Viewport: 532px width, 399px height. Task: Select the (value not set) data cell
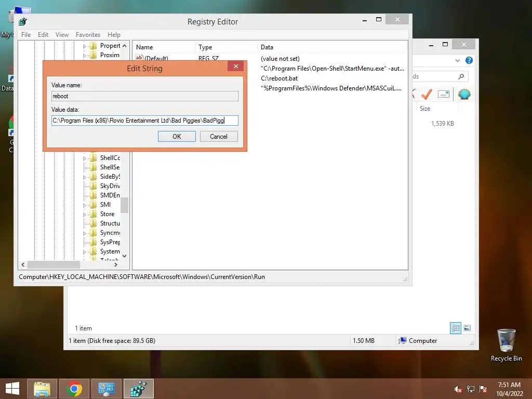(x=280, y=59)
